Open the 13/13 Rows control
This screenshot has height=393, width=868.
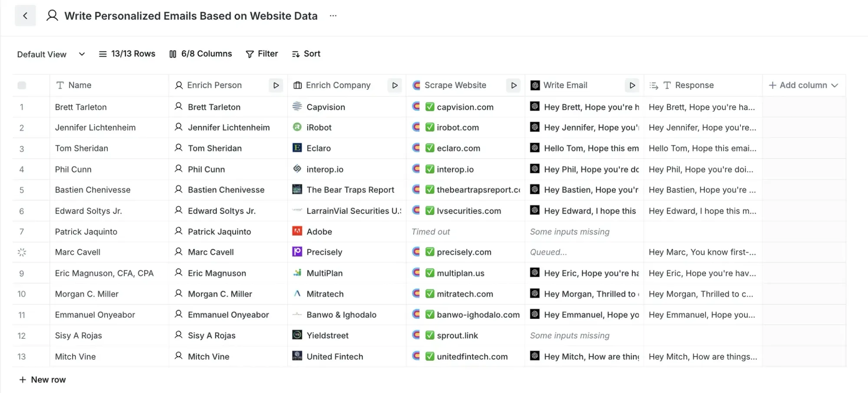127,54
